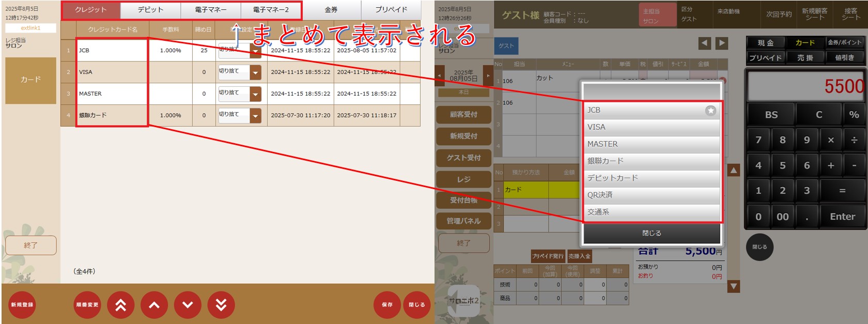Select QR決済 from the card popup list
The height and width of the screenshot is (324, 868).
click(x=651, y=195)
